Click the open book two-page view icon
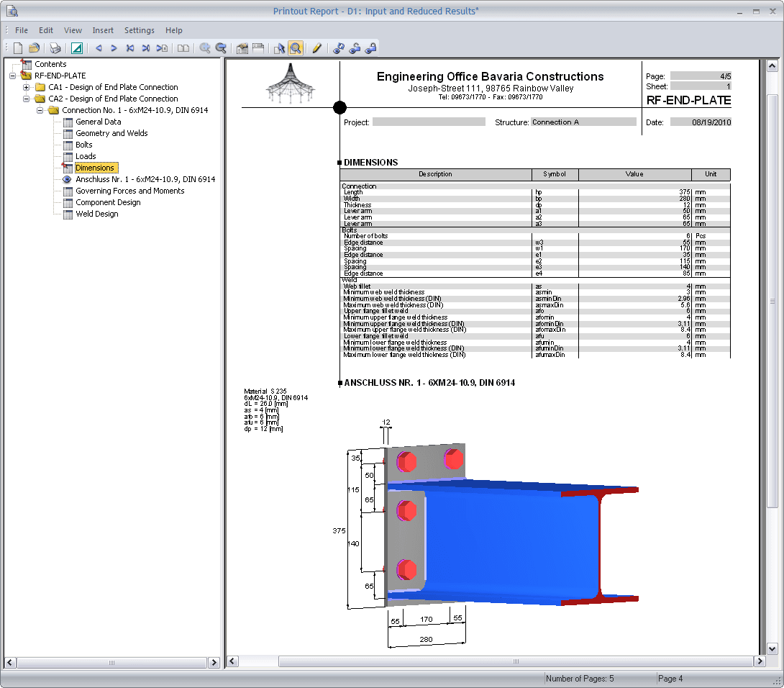The image size is (784, 688). [x=183, y=48]
